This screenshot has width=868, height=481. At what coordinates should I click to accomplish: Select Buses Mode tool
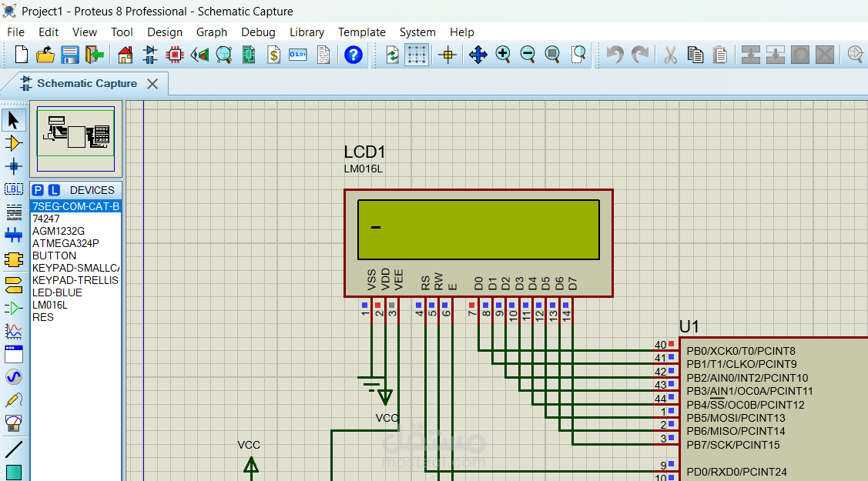point(13,235)
